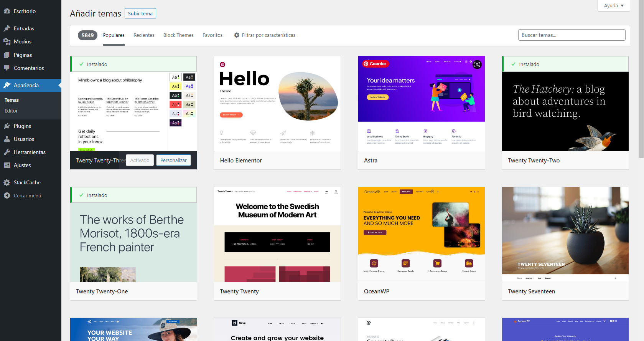This screenshot has width=644, height=341.
Task: Select the Twenty Twenty theme thumbnail
Action: tap(277, 235)
